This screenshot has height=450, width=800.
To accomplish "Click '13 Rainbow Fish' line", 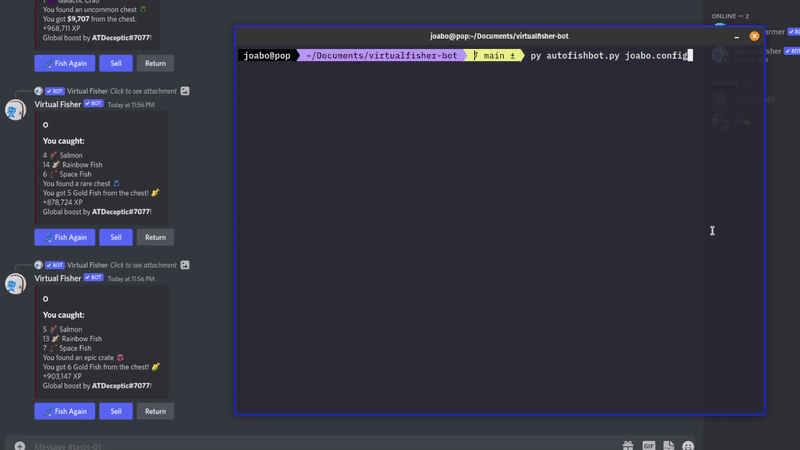I will pyautogui.click(x=72, y=339).
